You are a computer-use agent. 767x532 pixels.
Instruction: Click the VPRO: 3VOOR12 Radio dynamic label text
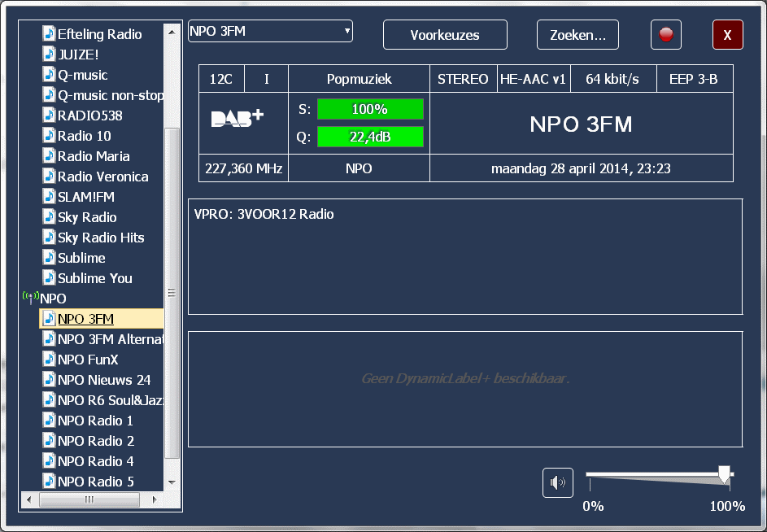click(x=264, y=214)
